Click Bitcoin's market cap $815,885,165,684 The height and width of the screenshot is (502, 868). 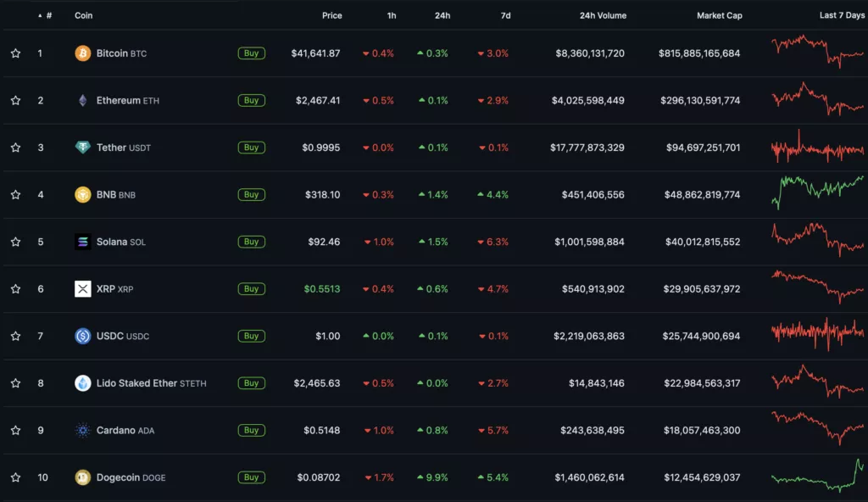(699, 53)
